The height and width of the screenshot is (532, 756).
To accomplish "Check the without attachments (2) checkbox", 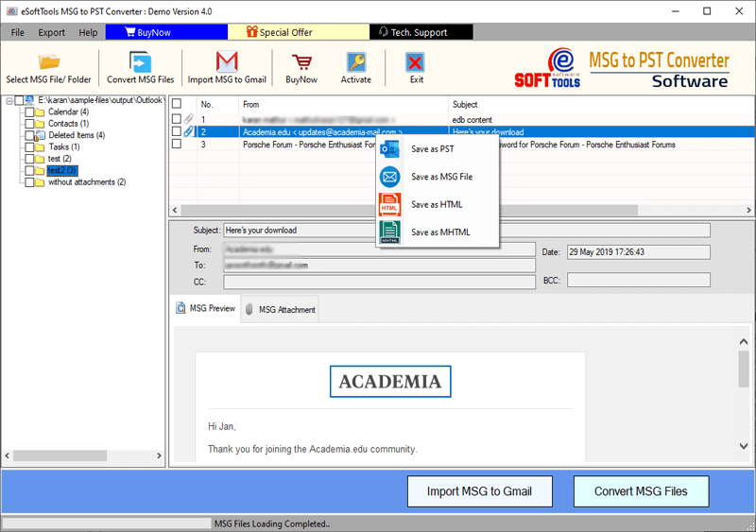I will pos(29,182).
